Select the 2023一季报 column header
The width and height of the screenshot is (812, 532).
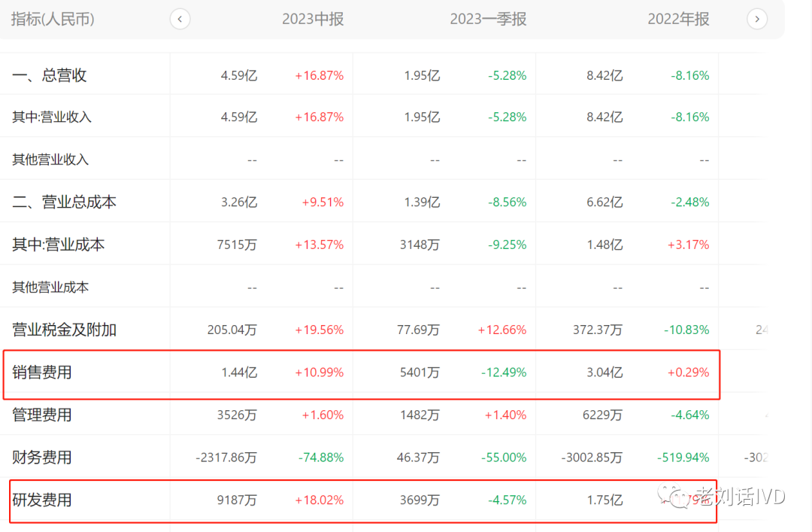(488, 19)
